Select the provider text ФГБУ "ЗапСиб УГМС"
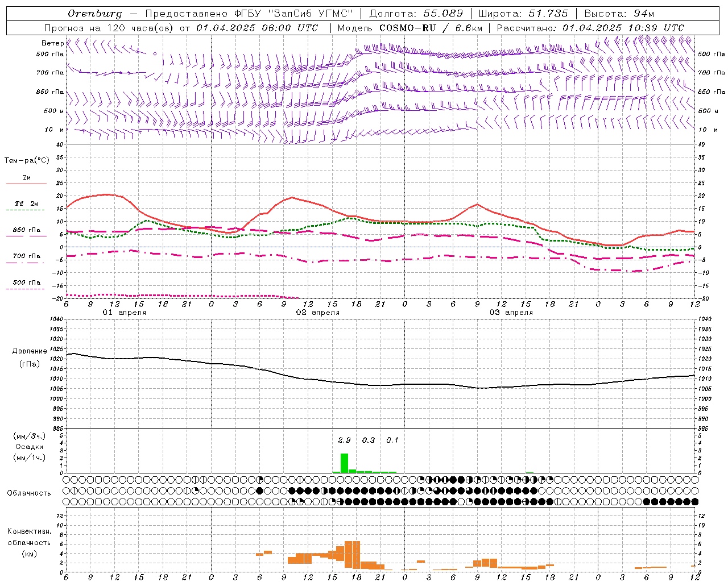Viewport: 728px width, 582px height. [295, 14]
